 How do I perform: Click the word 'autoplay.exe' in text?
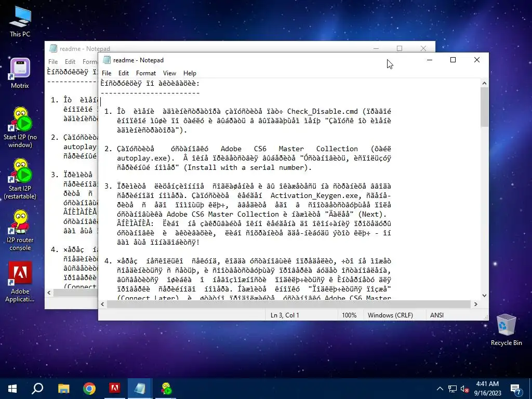tap(142, 158)
